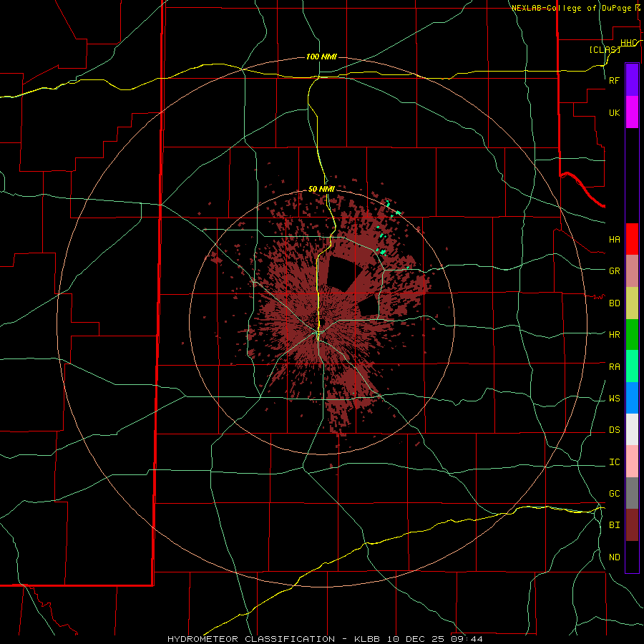This screenshot has width=644, height=644.
Task: Click the HA legend label
Action: [x=614, y=240]
